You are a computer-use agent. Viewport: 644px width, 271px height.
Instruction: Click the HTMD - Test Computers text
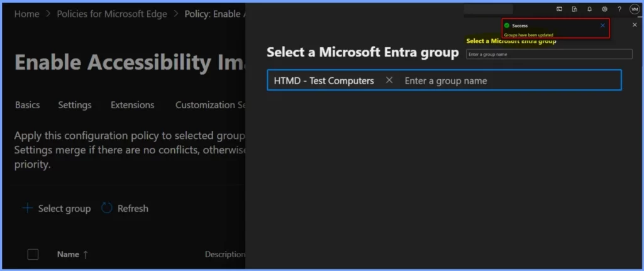pos(324,80)
